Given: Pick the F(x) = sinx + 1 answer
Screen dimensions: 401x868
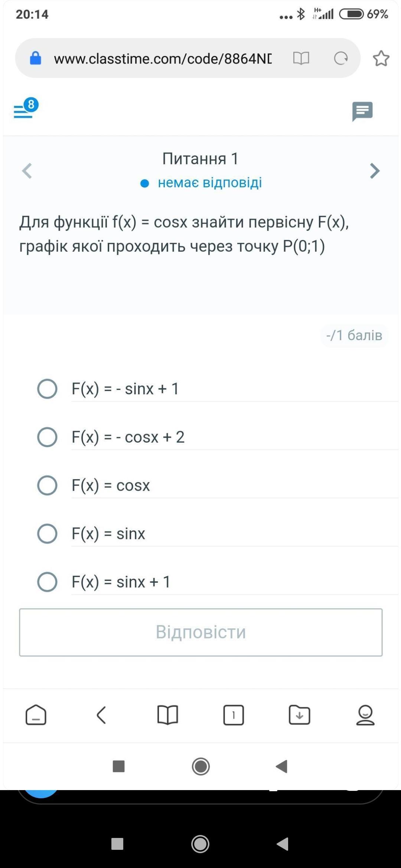Looking at the screenshot, I should tap(48, 582).
